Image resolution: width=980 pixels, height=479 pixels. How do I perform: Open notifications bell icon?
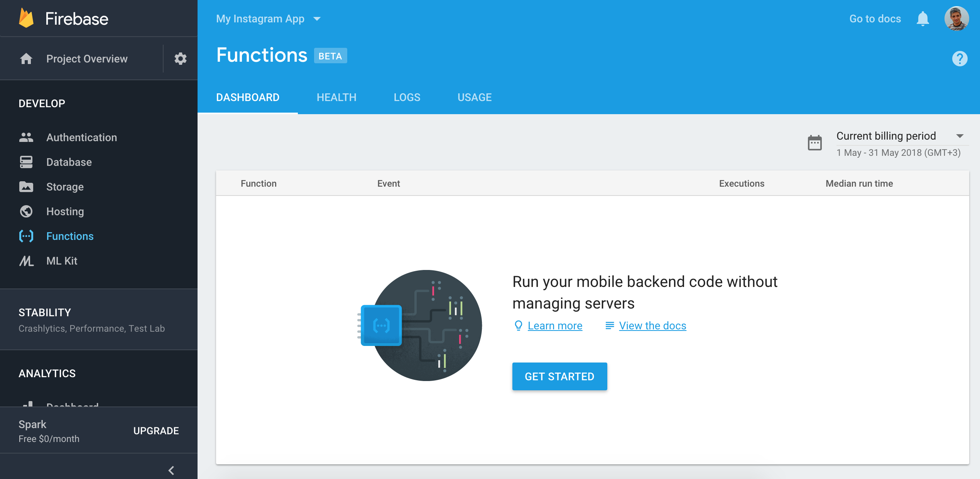(x=923, y=19)
